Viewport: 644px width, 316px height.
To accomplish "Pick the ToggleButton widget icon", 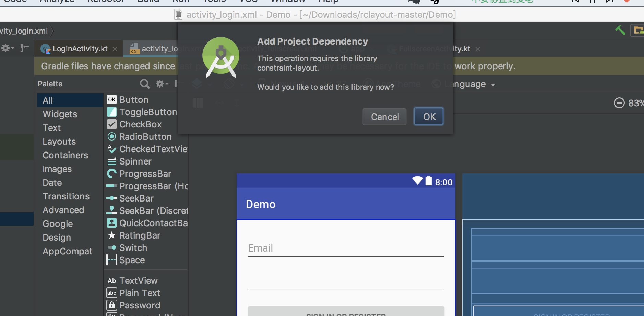I will (x=112, y=112).
